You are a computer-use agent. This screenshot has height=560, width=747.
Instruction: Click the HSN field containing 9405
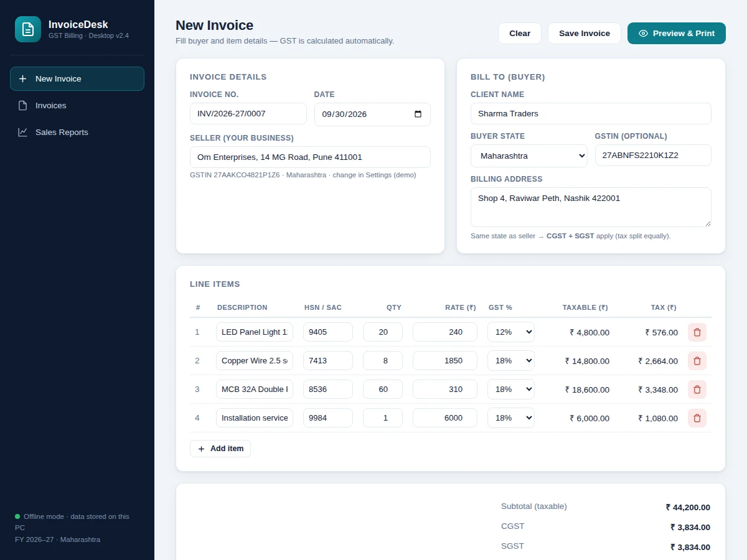[x=328, y=332]
